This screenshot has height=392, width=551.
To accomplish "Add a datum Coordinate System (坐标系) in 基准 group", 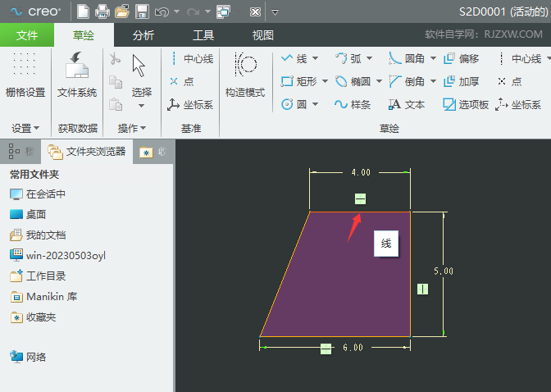I will click(x=190, y=105).
